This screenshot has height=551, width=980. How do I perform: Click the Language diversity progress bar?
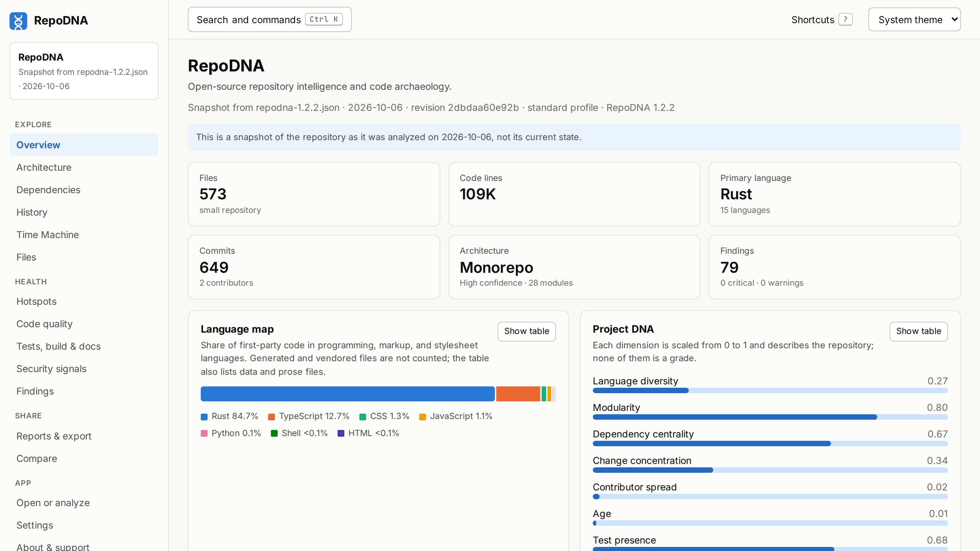(770, 390)
